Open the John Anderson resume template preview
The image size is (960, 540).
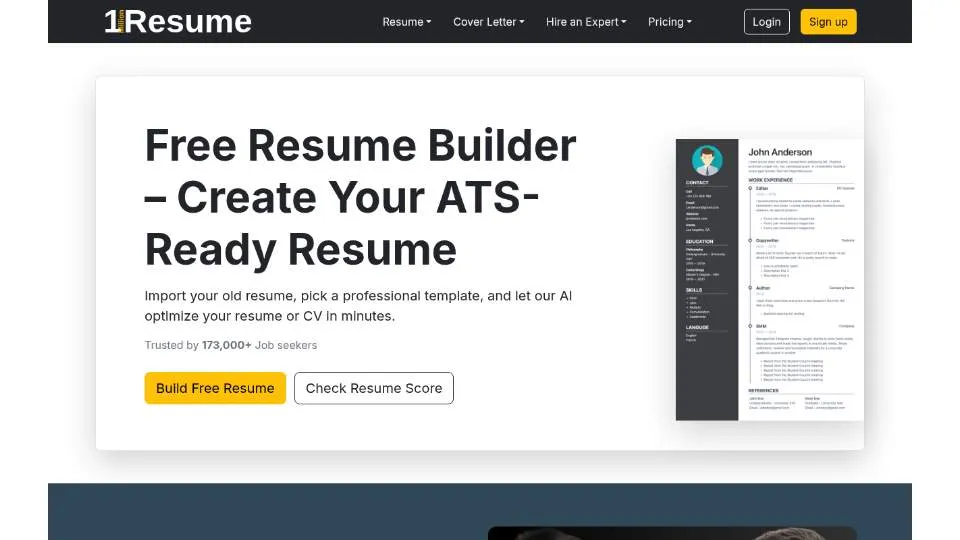(x=770, y=280)
